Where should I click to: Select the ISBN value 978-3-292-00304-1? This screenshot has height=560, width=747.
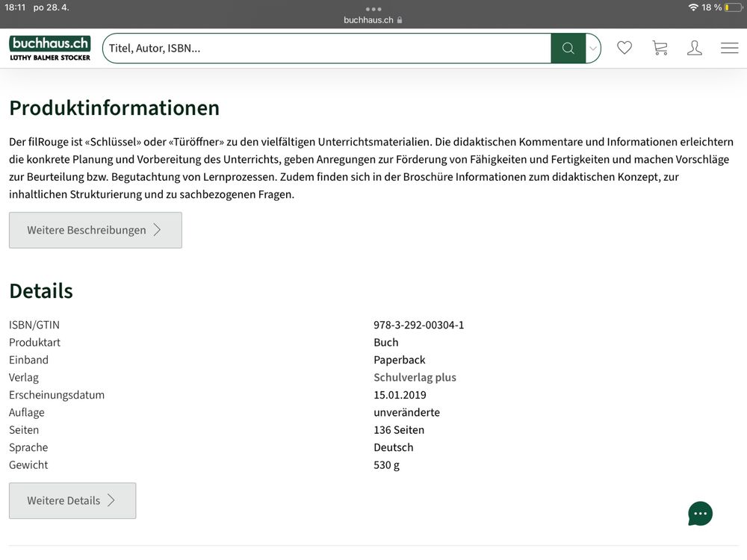(418, 325)
